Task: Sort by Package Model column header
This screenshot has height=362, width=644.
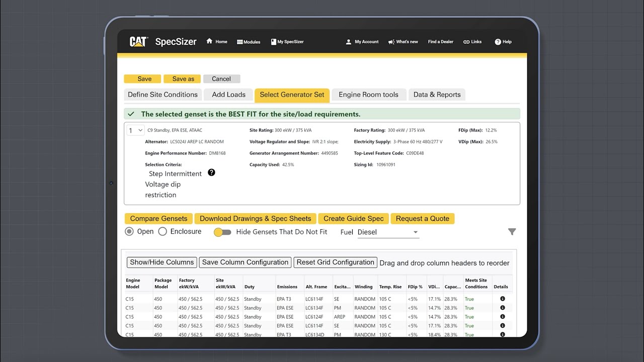Action: click(163, 284)
